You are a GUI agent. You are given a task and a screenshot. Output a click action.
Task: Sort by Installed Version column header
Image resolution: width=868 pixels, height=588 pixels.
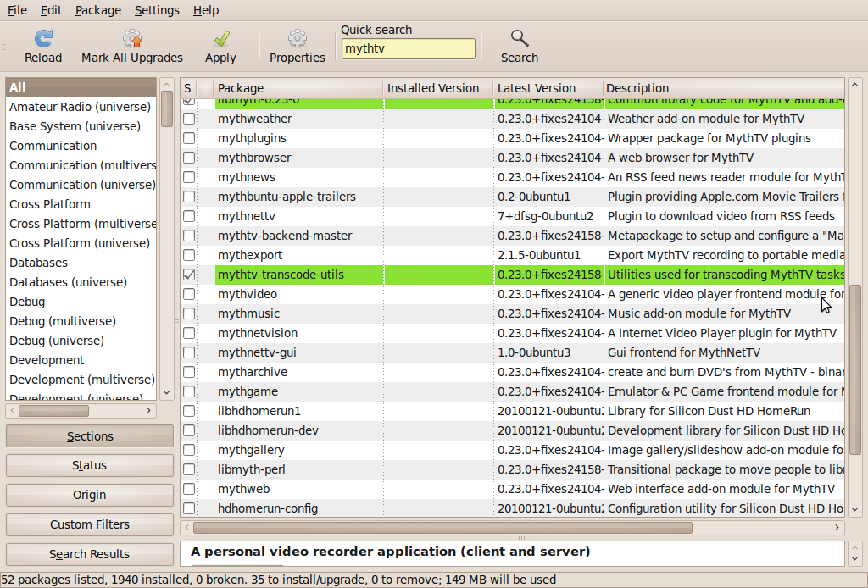coord(438,88)
